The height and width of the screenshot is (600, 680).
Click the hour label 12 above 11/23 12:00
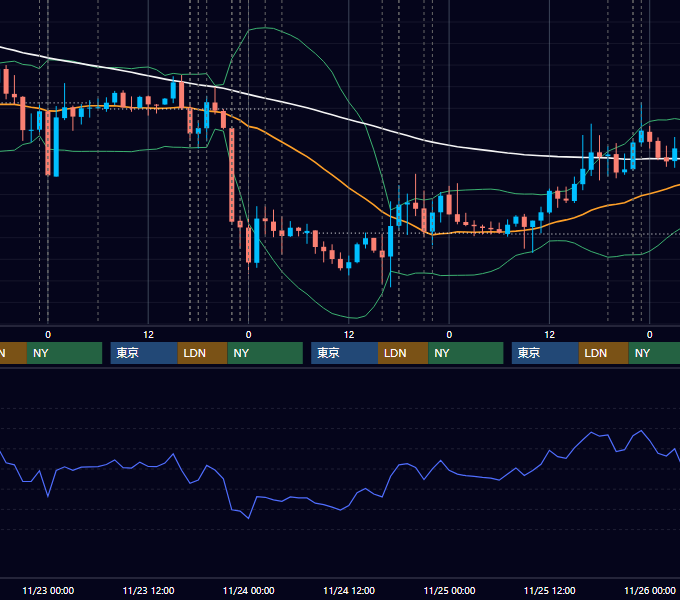coord(148,335)
